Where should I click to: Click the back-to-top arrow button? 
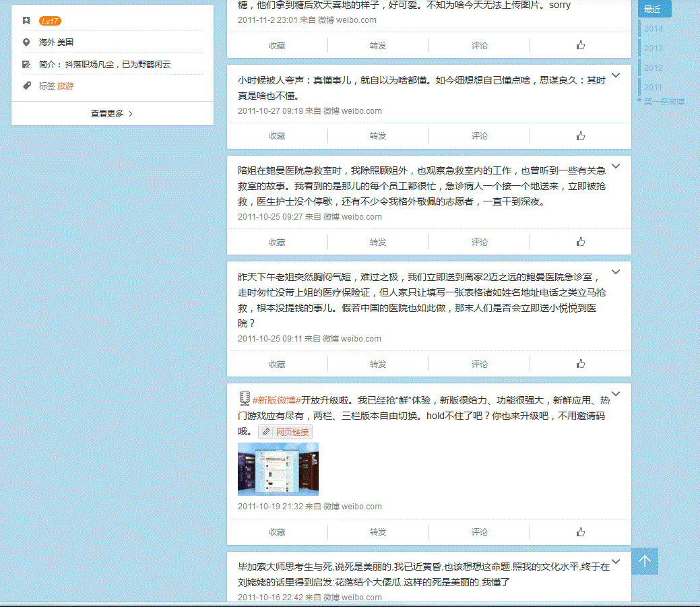click(x=644, y=561)
